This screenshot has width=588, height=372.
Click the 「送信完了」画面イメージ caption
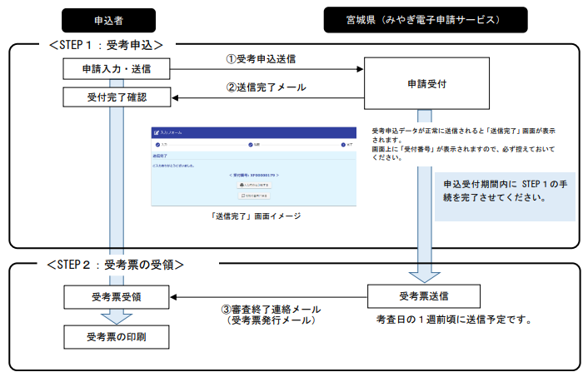pyautogui.click(x=256, y=216)
